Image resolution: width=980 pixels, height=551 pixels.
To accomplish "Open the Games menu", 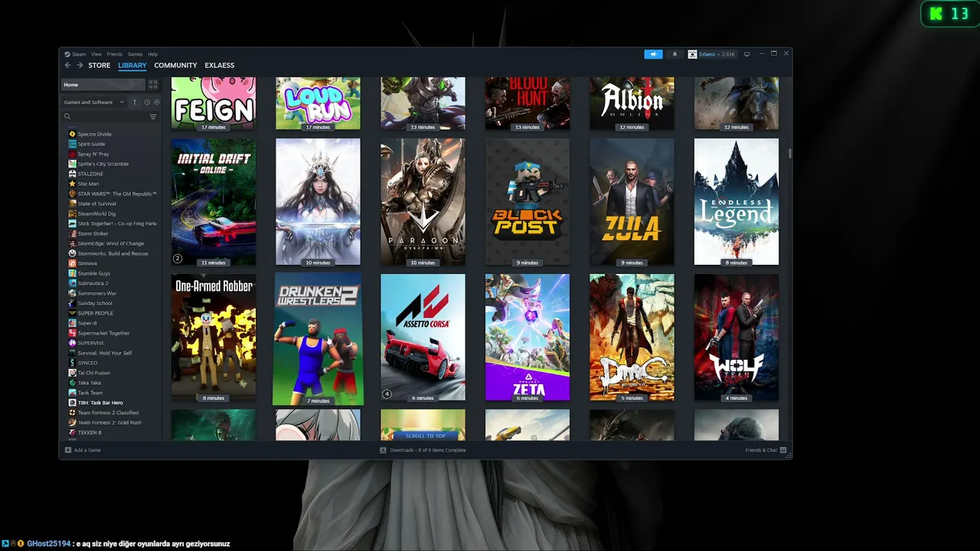I will tap(135, 54).
